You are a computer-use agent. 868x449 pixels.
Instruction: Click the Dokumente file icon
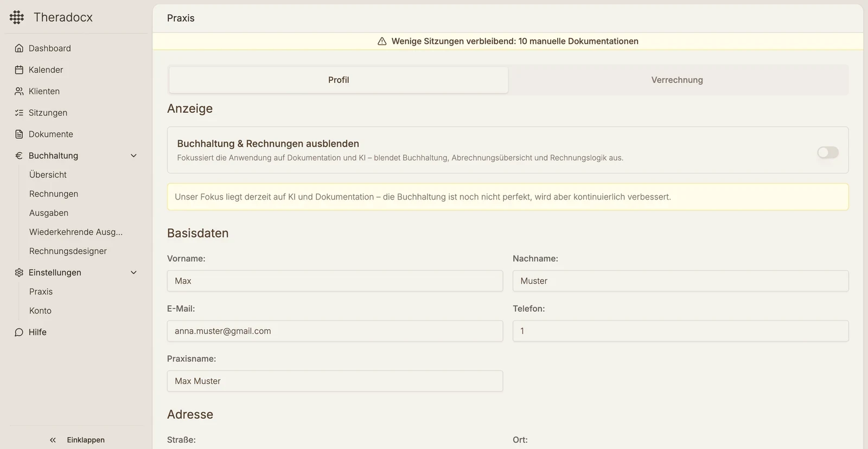click(x=19, y=134)
